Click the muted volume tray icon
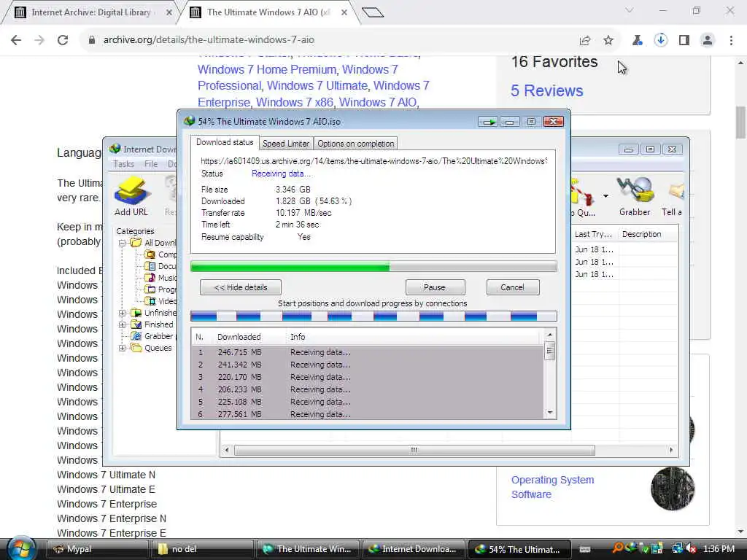 click(x=691, y=548)
